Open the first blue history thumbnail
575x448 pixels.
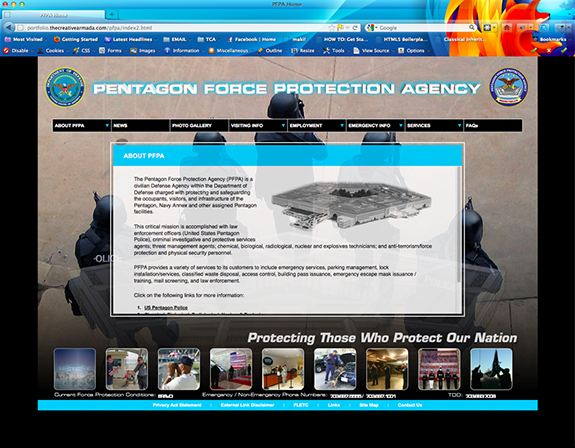pyautogui.click(x=75, y=369)
